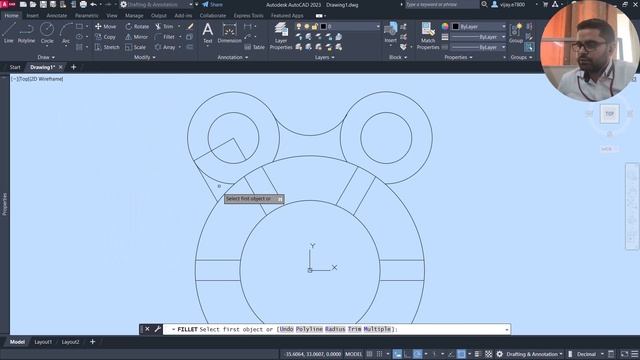Click the Plot (print) icon
This screenshot has width=640, height=360.
pos(83,4)
